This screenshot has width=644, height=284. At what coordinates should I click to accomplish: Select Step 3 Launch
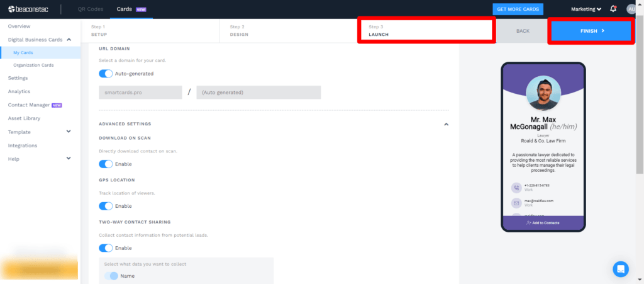(426, 30)
